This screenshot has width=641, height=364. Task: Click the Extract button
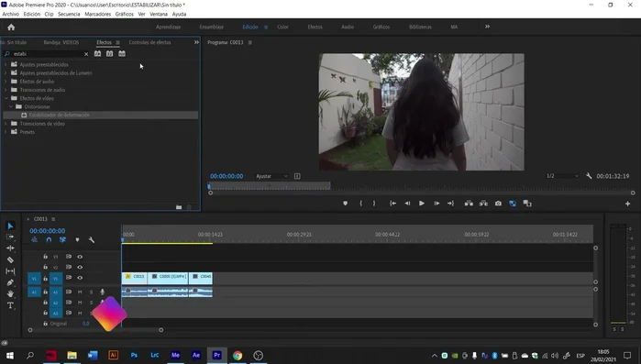pos(483,204)
